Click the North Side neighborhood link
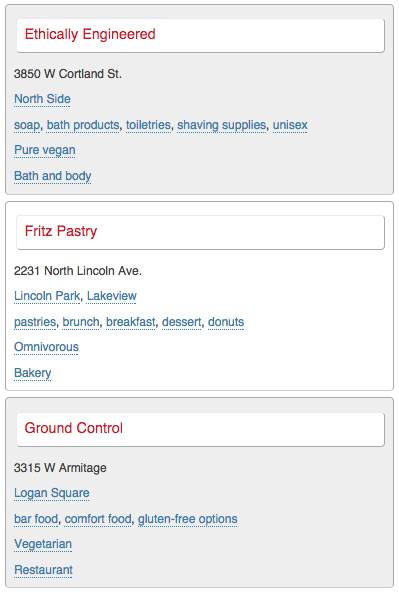399x592 pixels. [x=42, y=99]
